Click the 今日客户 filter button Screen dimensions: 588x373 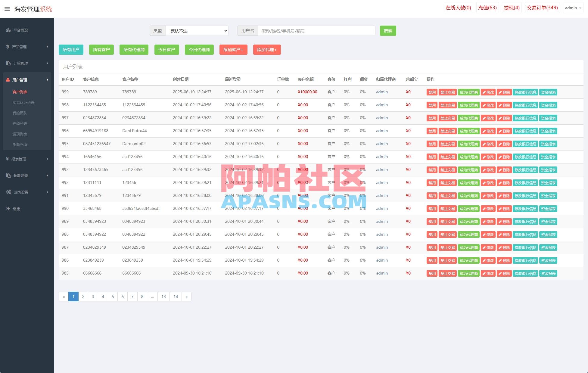pos(167,50)
